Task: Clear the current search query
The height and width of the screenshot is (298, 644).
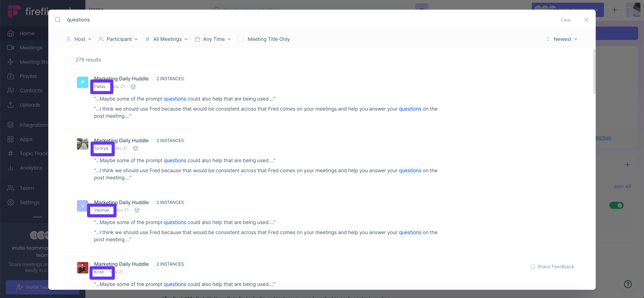Action: click(566, 20)
